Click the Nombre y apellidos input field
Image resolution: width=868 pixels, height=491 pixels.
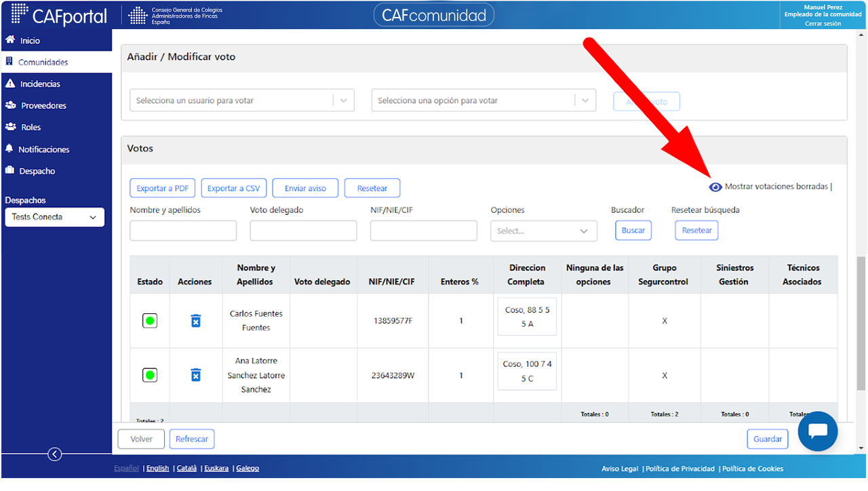click(x=183, y=231)
